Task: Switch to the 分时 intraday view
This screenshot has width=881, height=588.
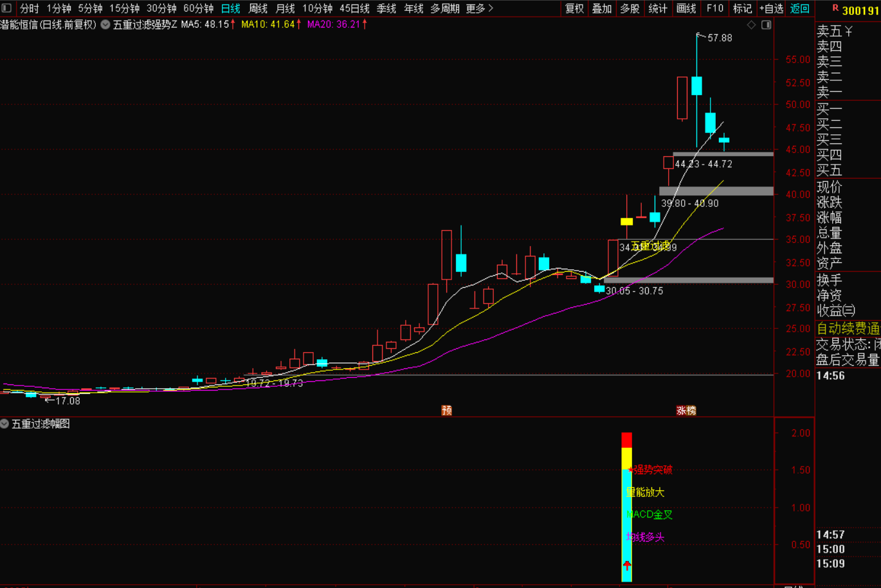Action: point(30,8)
